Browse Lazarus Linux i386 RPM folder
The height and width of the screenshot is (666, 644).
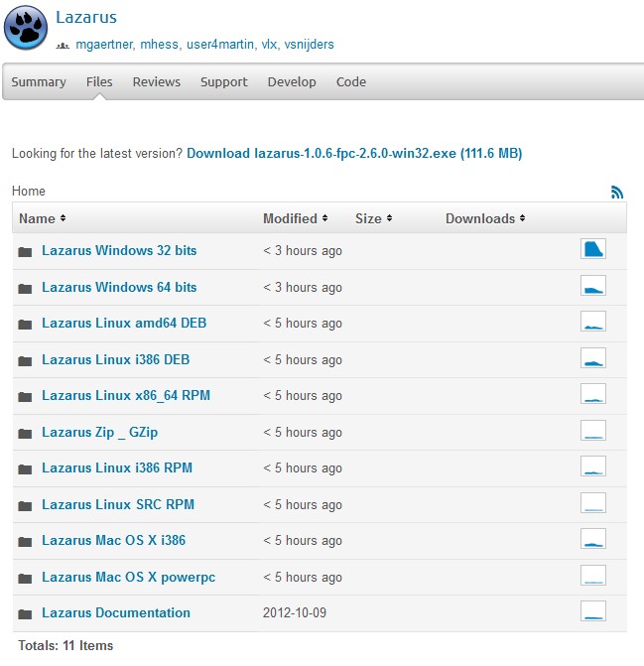(x=117, y=467)
